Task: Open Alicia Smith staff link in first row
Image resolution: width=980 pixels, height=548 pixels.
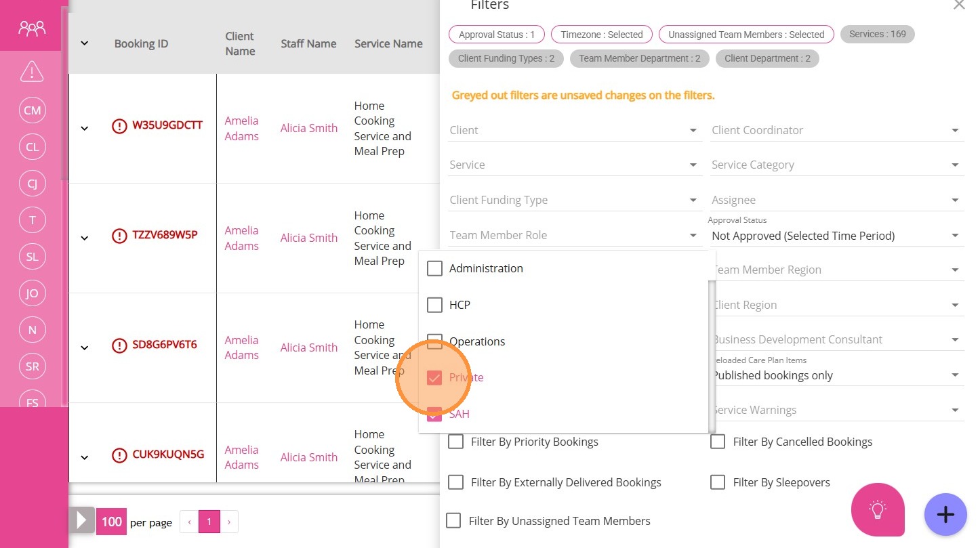Action: pyautogui.click(x=309, y=128)
